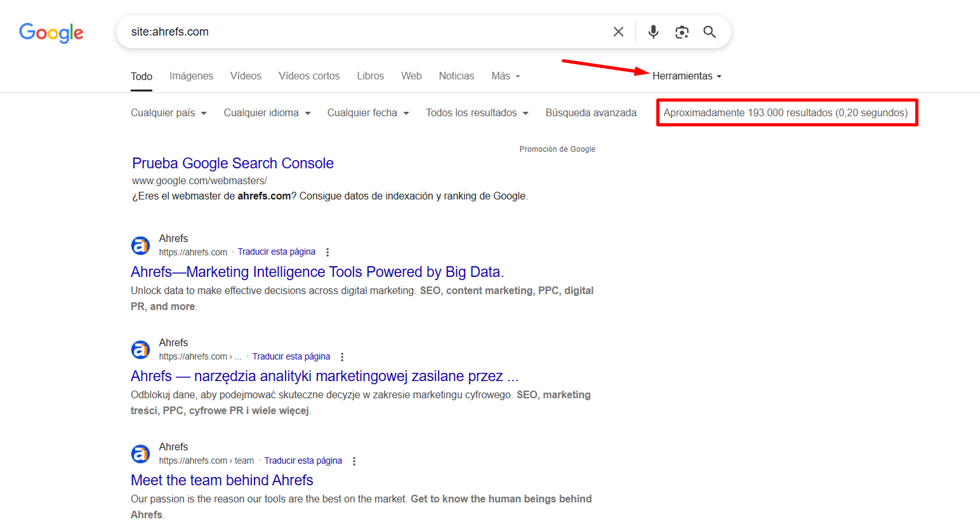Toggle the Herramientas tools menu
The width and height of the screenshot is (980, 531).
tap(687, 76)
